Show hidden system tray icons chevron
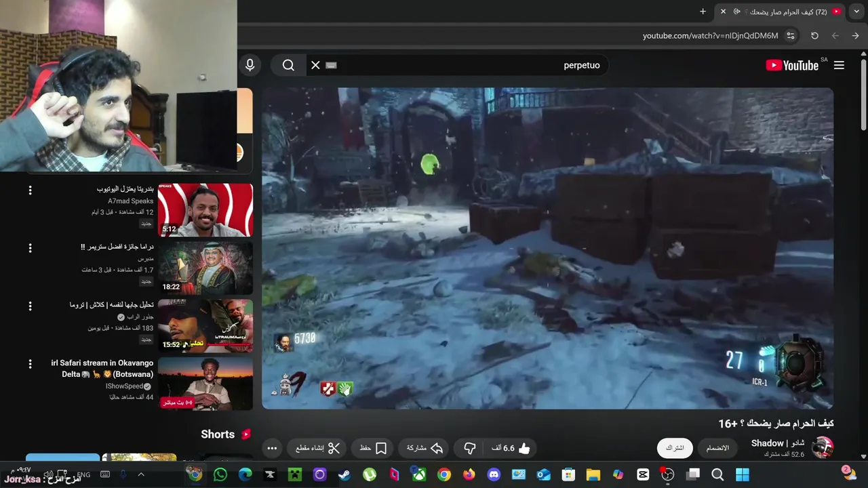This screenshot has height=488, width=868. [x=141, y=474]
